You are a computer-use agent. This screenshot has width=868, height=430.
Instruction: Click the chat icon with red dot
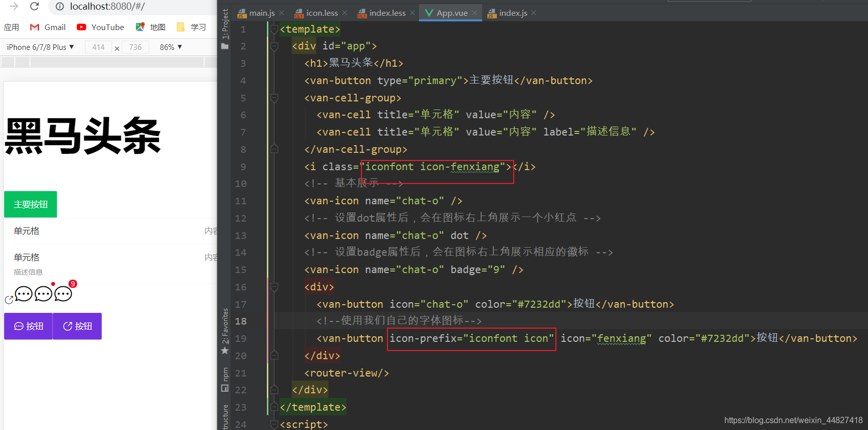point(43,294)
